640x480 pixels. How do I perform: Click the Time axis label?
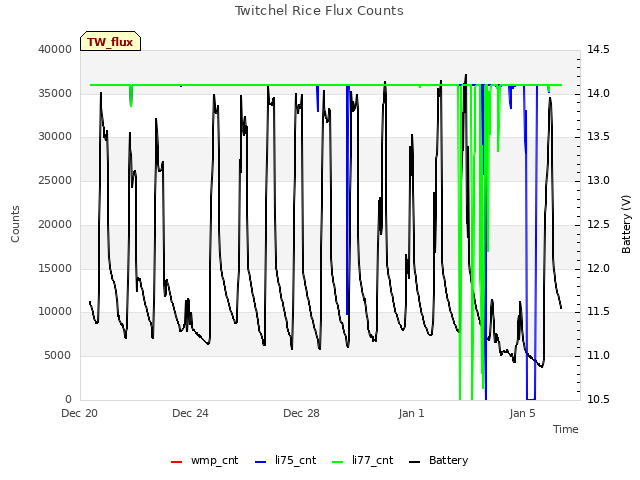pos(566,429)
